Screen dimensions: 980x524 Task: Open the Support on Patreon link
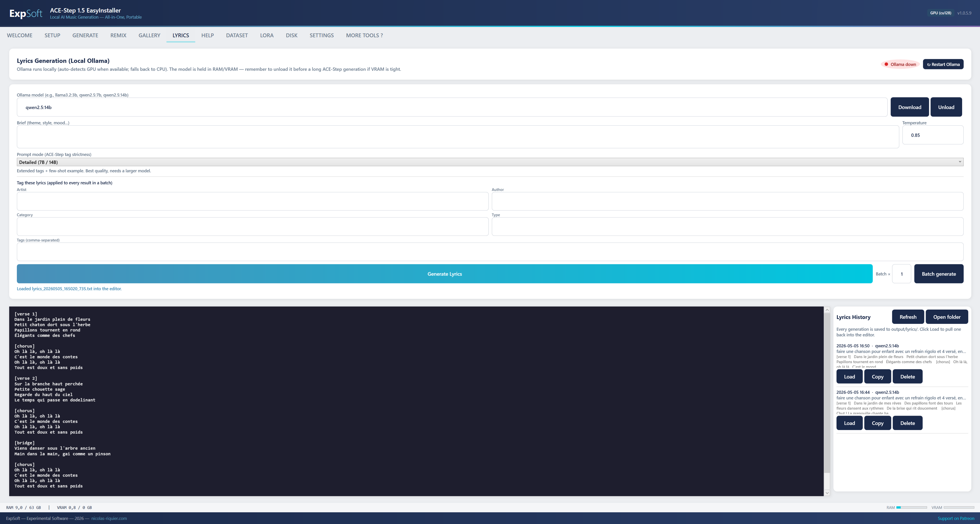tap(956, 518)
